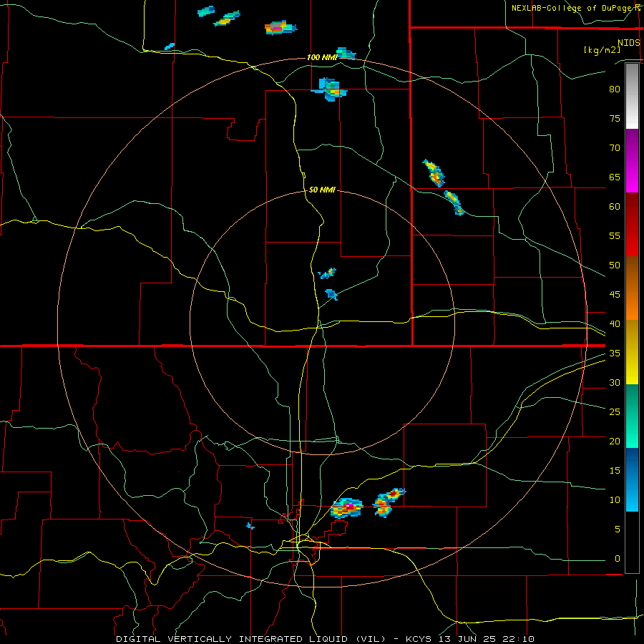
Task: Click the scale value 35
Action: tap(615, 353)
